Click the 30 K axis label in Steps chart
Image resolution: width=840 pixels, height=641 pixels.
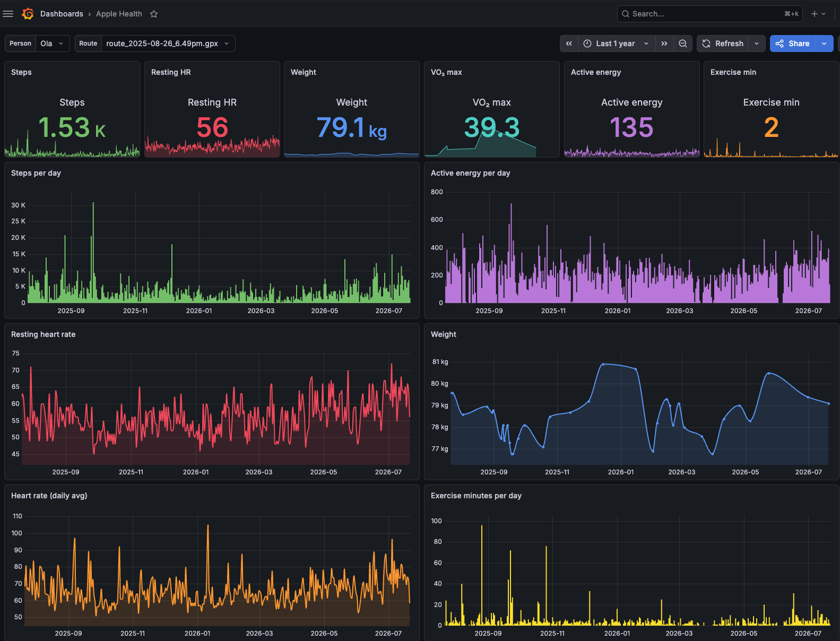[19, 205]
